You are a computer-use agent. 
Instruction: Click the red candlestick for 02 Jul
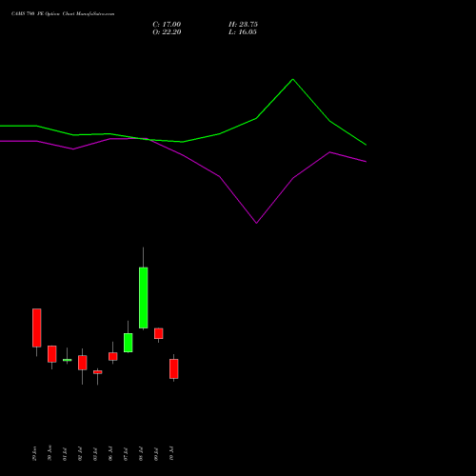pos(83,363)
